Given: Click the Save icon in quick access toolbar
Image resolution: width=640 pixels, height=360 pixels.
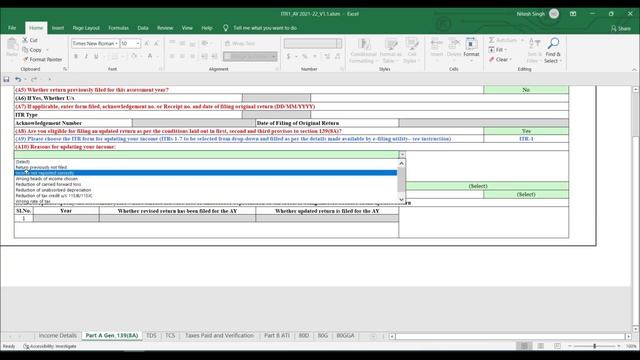Looking at the screenshot, I should [x=6, y=79].
